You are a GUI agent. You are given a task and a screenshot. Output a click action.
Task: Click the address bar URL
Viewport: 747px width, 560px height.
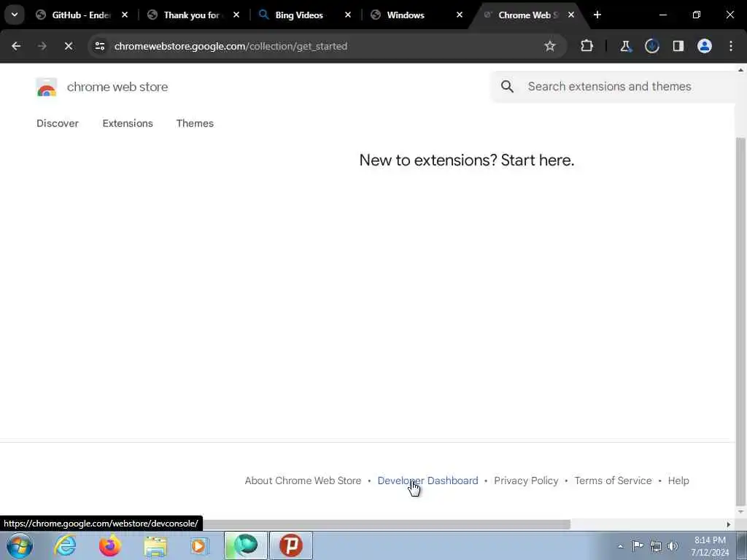click(x=231, y=46)
